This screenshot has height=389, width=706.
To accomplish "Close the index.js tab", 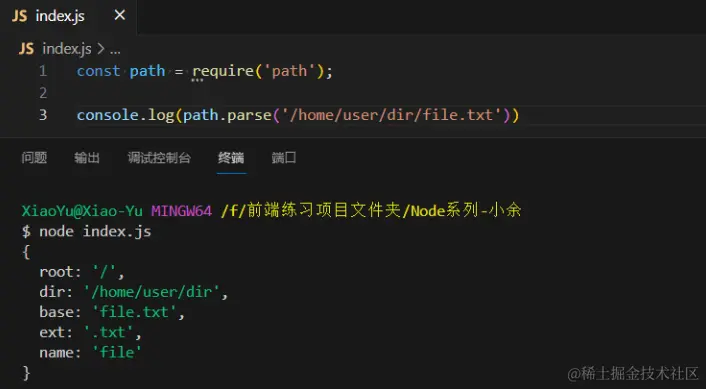I will click(119, 16).
